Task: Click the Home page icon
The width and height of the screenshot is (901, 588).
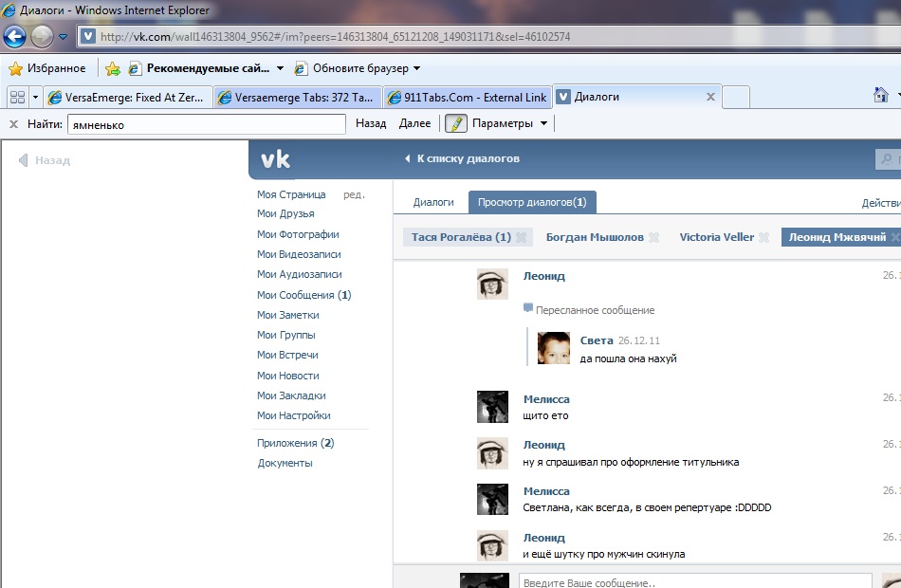Action: [880, 94]
